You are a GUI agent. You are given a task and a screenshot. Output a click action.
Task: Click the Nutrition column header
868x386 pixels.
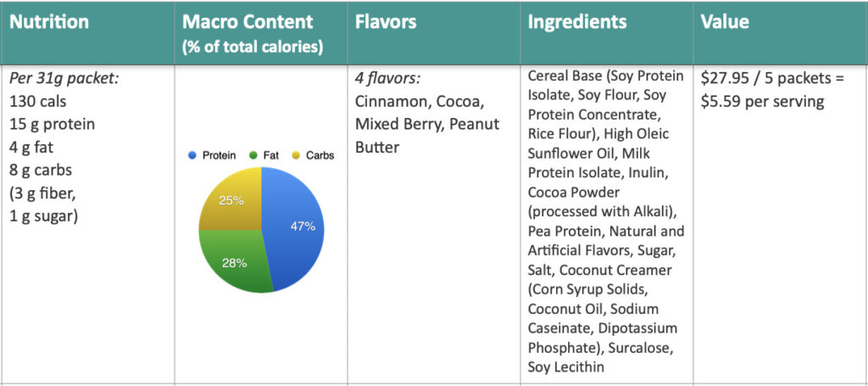click(49, 22)
